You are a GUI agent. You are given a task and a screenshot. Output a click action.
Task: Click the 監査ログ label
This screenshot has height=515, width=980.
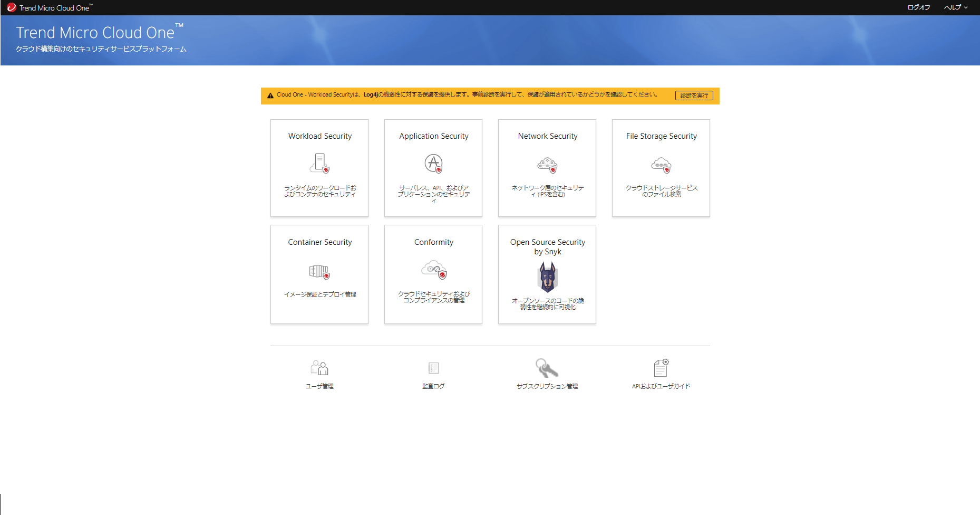point(433,386)
